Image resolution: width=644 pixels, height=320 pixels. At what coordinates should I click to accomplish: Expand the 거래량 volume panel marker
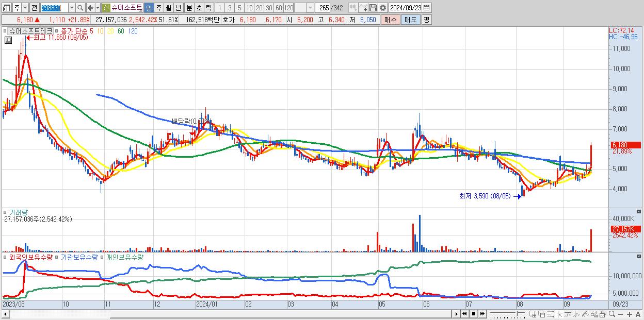(6, 212)
